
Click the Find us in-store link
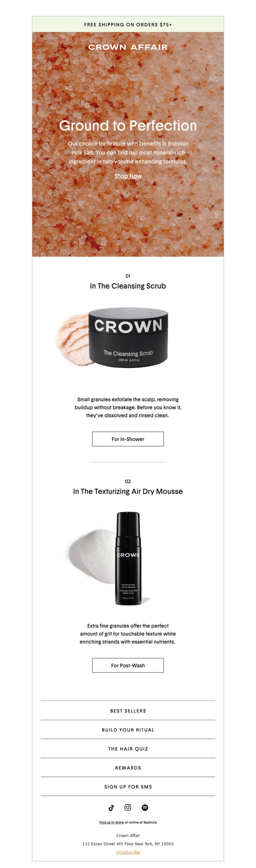(111, 823)
